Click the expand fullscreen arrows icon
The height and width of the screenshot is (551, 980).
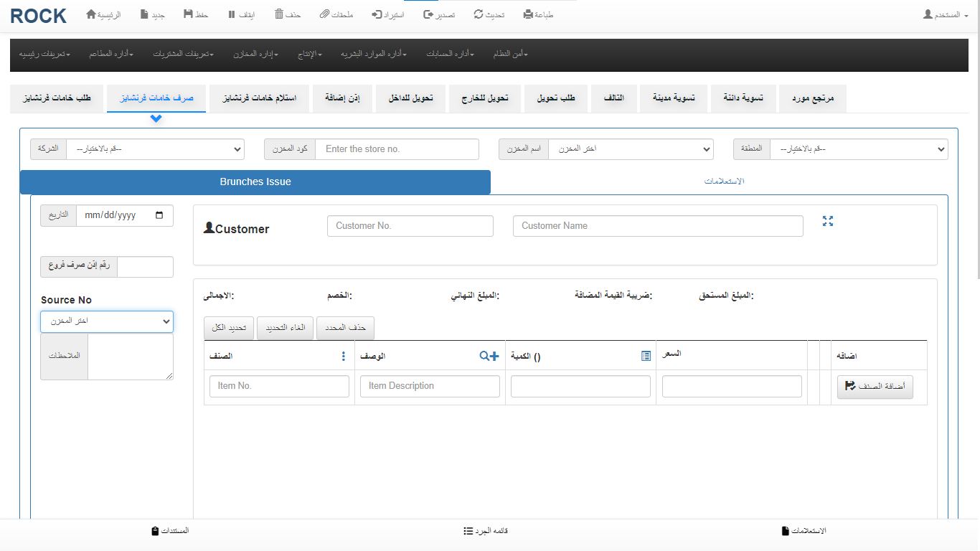pyautogui.click(x=828, y=222)
